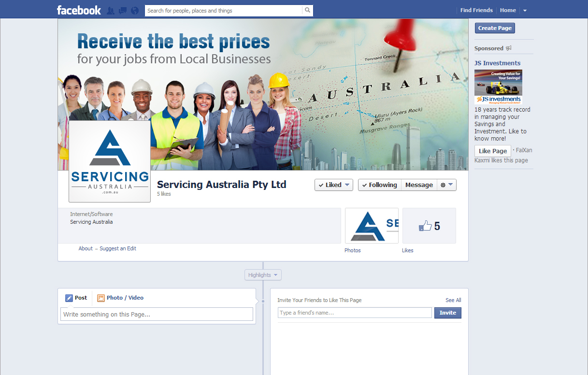The width and height of the screenshot is (588, 375).
Task: Click the timeline marker dot beside the composer
Action: coord(263,301)
